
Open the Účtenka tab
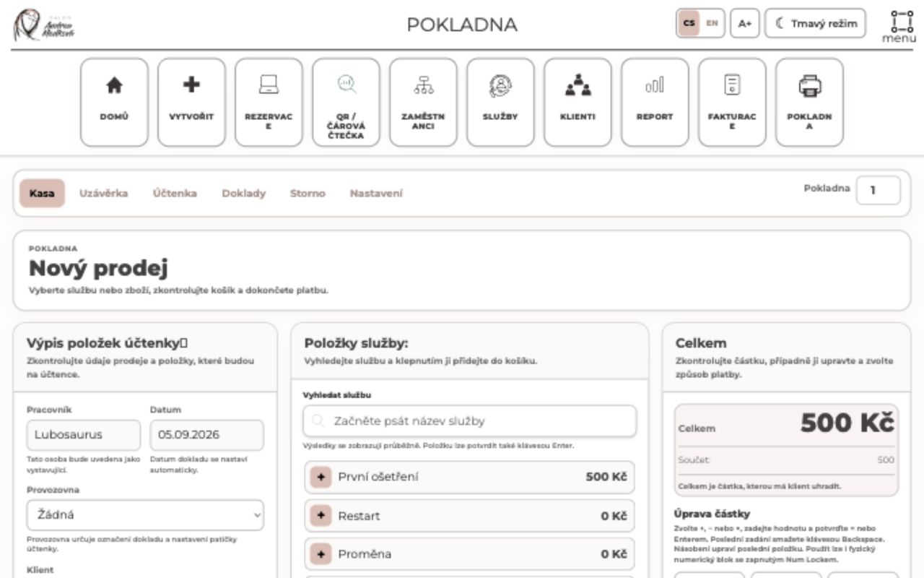coord(175,194)
